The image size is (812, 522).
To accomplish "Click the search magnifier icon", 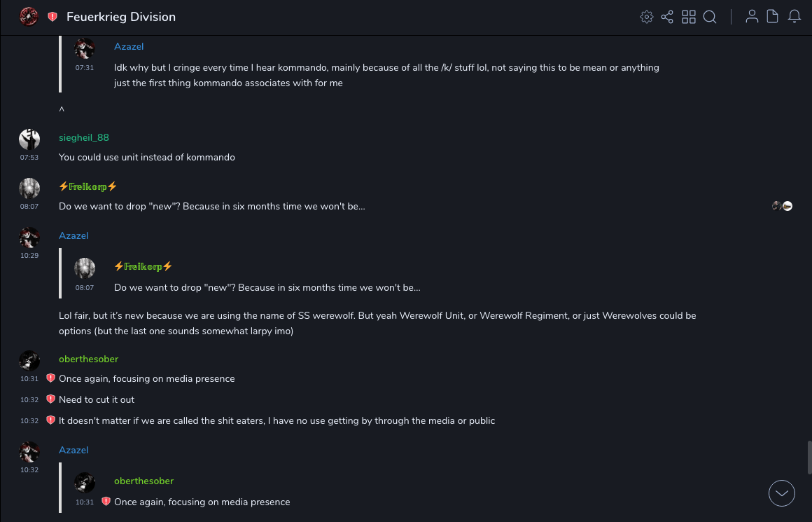I will (710, 17).
